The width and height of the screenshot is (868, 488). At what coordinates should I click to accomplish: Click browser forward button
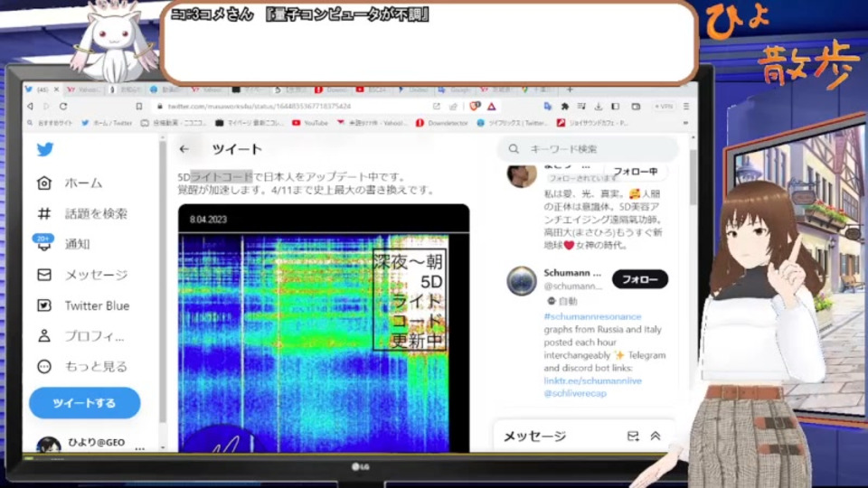pyautogui.click(x=46, y=107)
